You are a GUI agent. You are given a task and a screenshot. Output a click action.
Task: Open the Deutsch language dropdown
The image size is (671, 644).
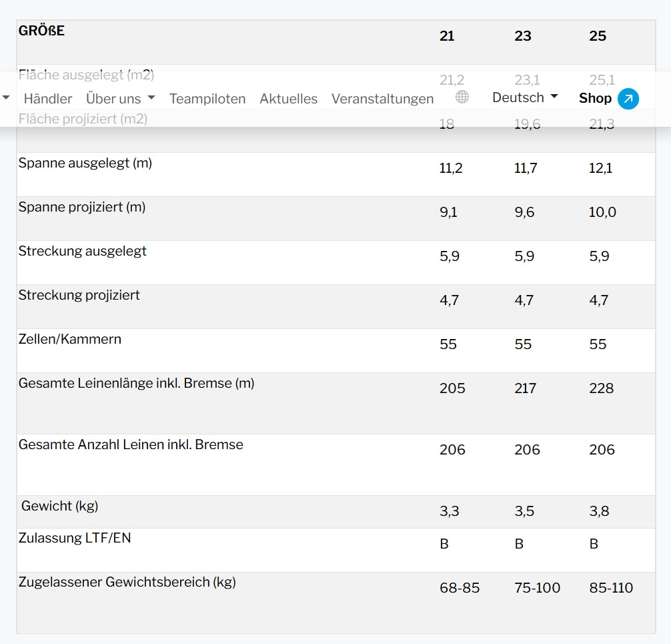(525, 97)
